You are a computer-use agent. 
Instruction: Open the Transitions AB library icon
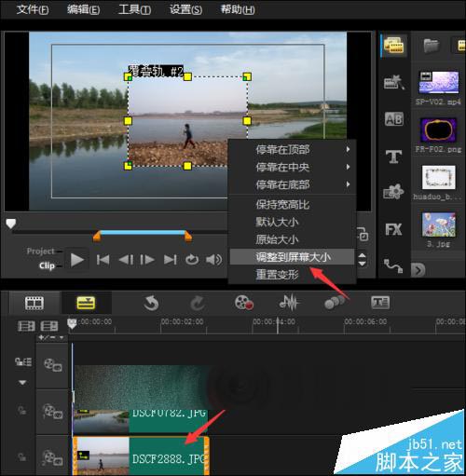coord(393,119)
